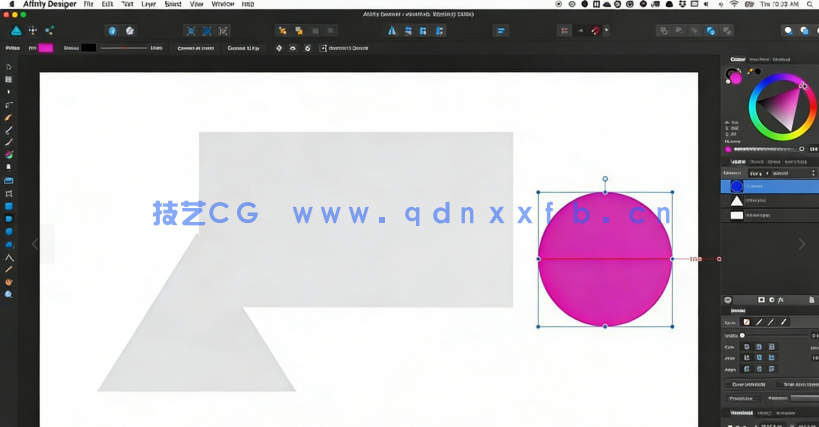Open the Help menu

[248, 4]
